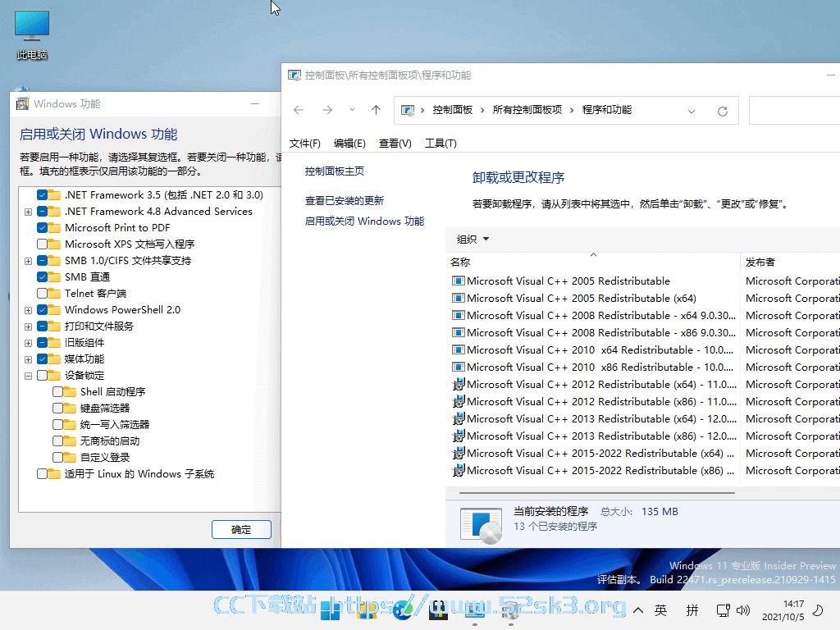Go up one level in Control Panel

point(376,111)
